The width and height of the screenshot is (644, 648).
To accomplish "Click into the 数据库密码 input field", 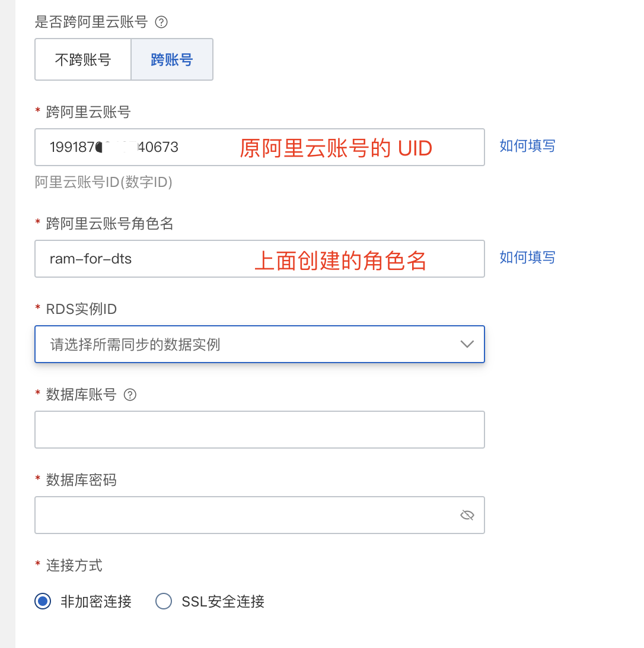I will point(243,515).
